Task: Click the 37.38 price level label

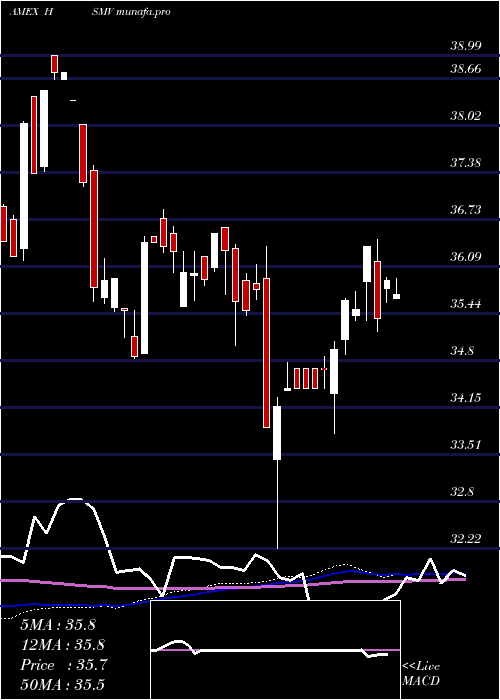Action: (466, 162)
